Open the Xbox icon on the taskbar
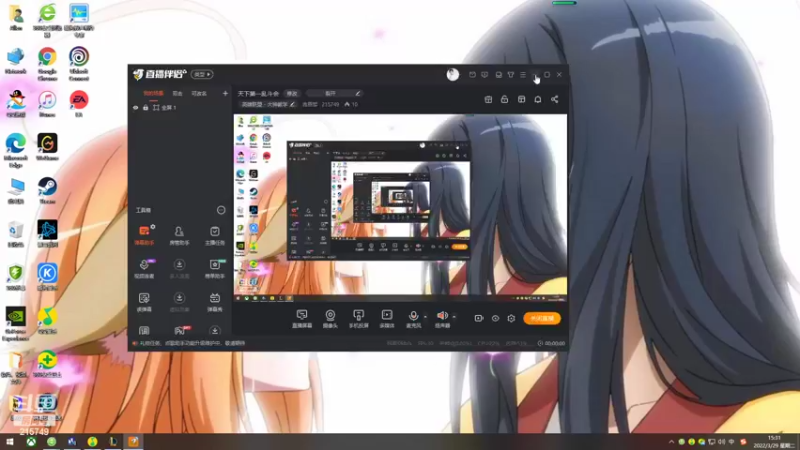 tap(31, 442)
